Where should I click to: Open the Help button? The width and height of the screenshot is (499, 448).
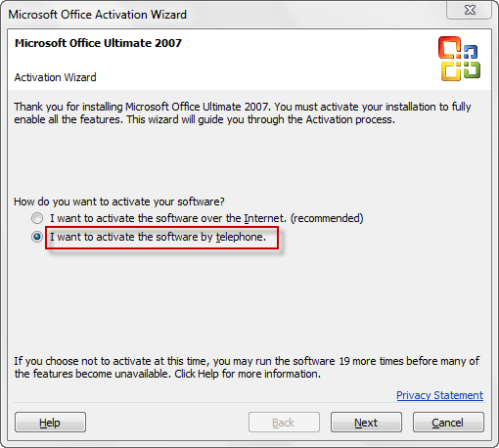(50, 423)
